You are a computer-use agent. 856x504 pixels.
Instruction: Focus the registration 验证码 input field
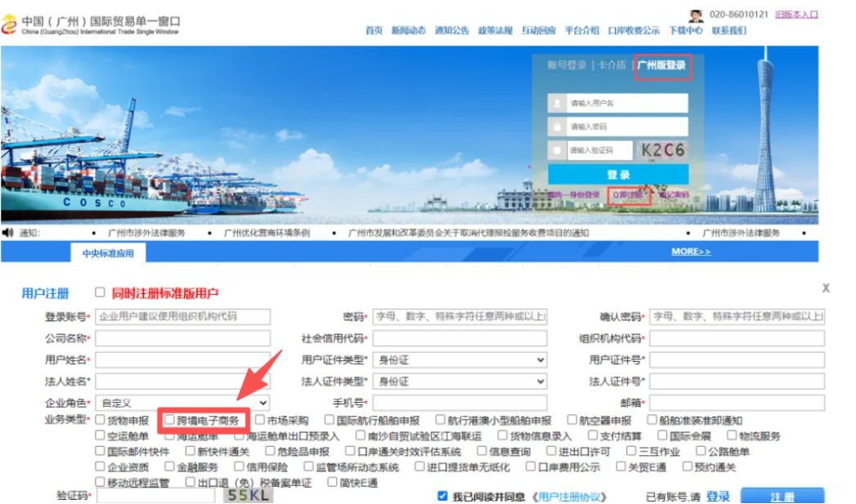pyautogui.click(x=155, y=496)
